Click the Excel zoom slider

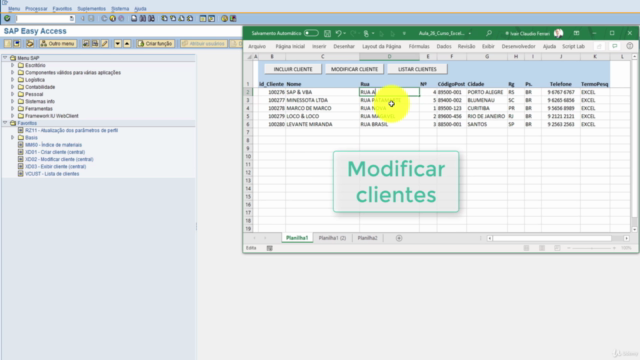[x=591, y=248]
